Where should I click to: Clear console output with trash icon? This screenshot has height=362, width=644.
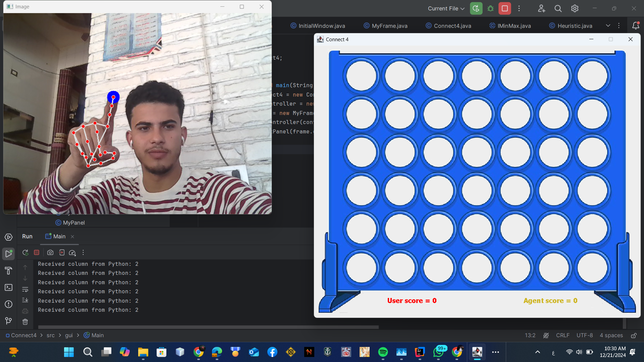tap(25, 322)
